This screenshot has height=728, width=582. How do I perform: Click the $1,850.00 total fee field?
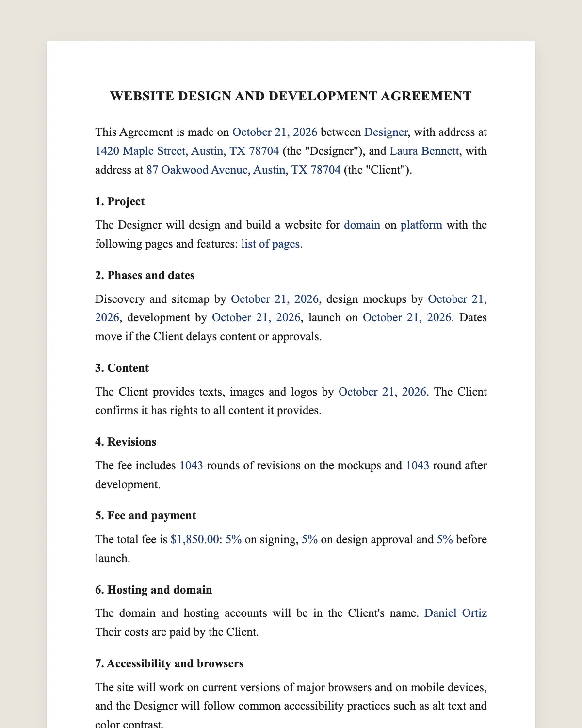click(x=195, y=539)
